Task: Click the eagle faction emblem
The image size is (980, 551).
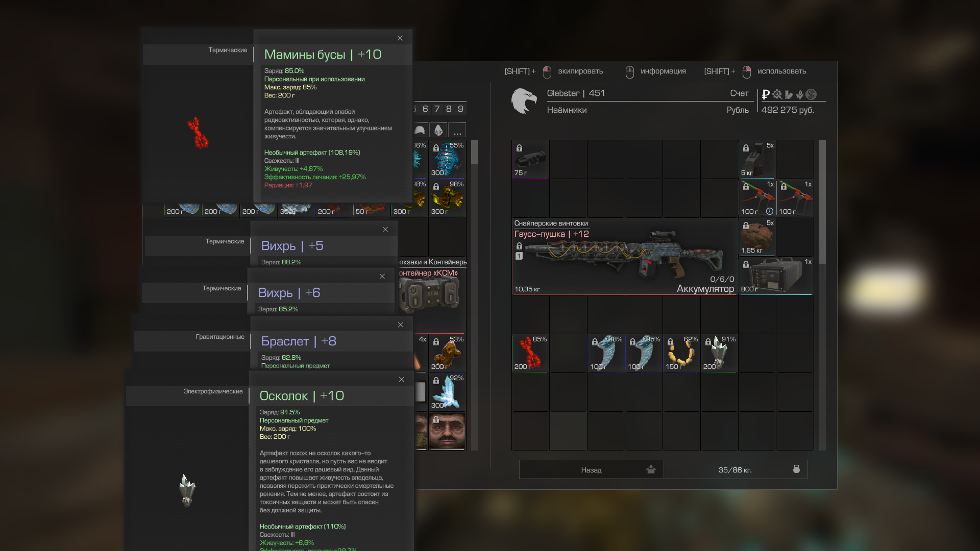Action: coord(524,101)
